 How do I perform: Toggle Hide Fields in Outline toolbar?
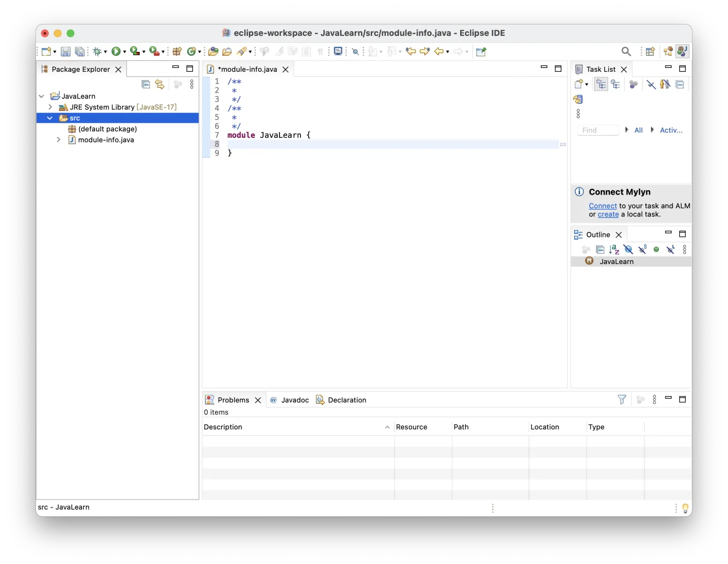pyautogui.click(x=629, y=249)
